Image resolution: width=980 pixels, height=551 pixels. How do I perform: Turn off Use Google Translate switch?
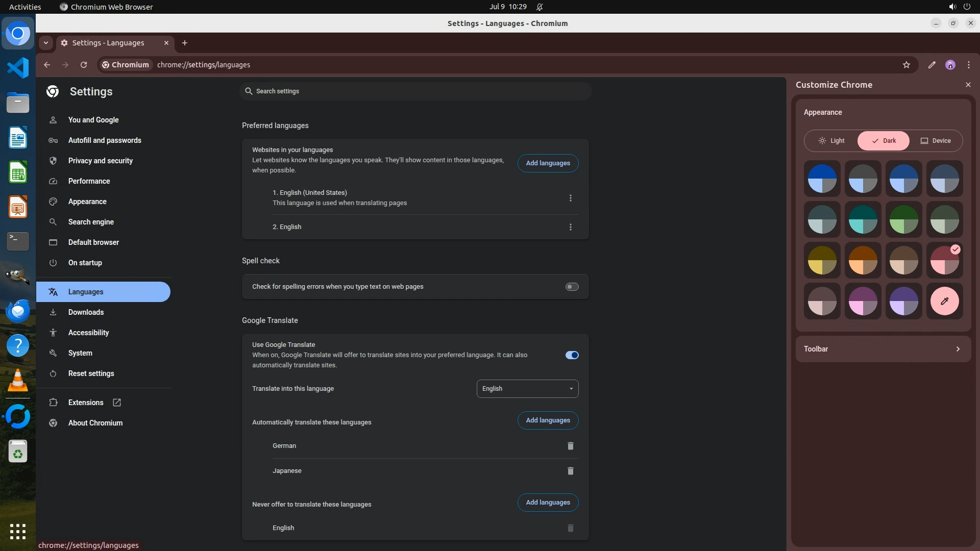click(x=572, y=355)
